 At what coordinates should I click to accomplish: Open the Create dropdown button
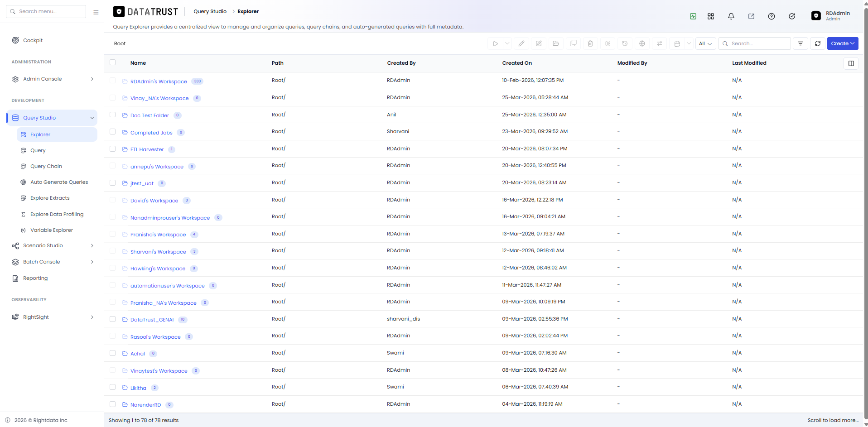[843, 43]
